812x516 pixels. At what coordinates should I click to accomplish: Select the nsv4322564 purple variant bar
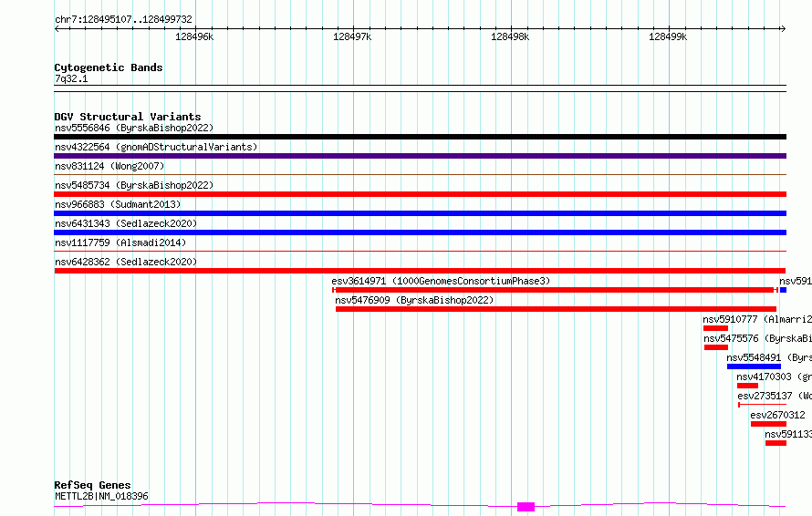420,156
